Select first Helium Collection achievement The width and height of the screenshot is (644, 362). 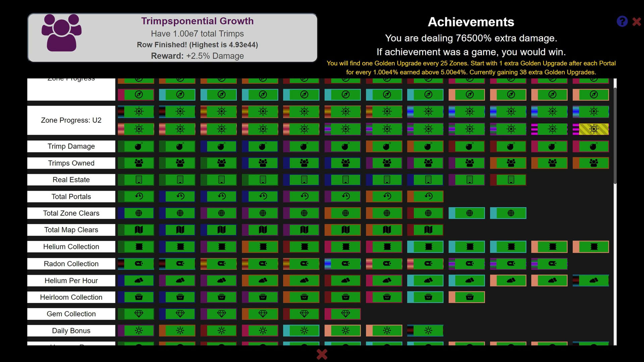(x=136, y=247)
